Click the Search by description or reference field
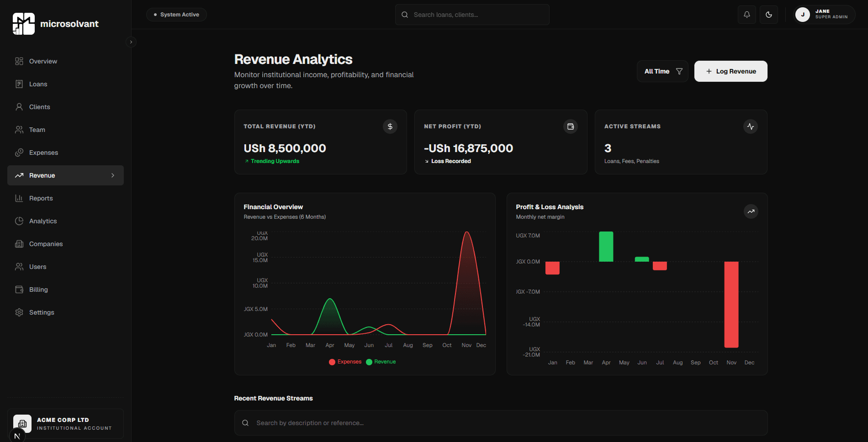 pyautogui.click(x=501, y=423)
